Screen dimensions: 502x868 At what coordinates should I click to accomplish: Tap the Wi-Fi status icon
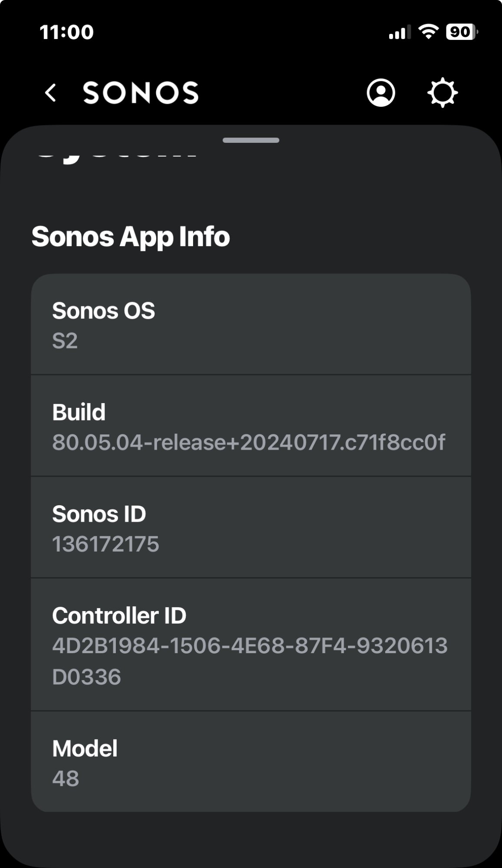[x=428, y=32]
